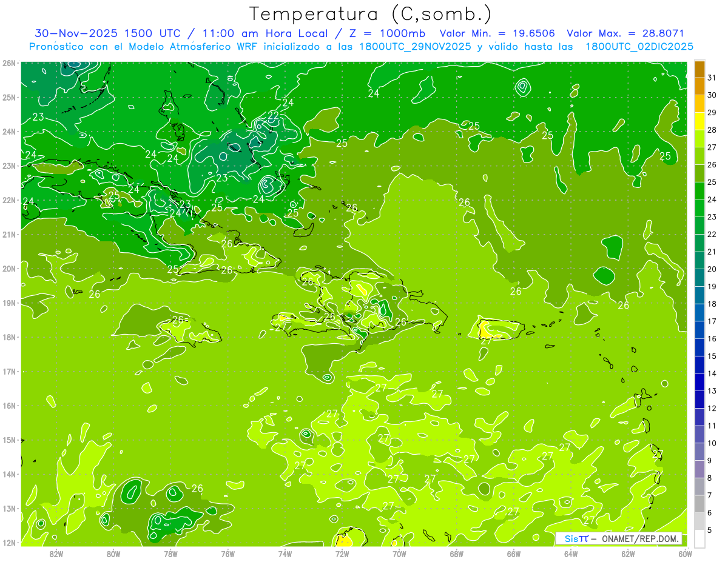This screenshot has height=562, width=728.
Task: Click the '74W' longitude axis label
Action: pyautogui.click(x=285, y=553)
